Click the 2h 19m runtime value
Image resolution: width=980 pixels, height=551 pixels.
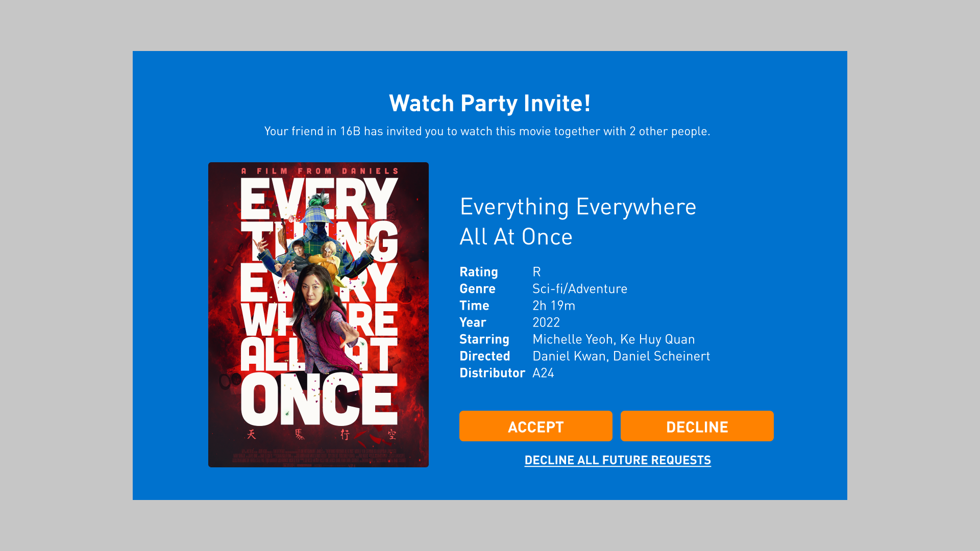pos(554,306)
